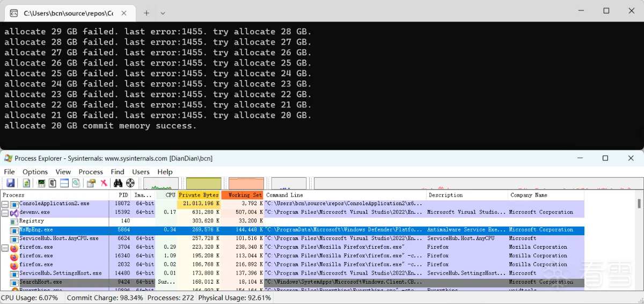This screenshot has height=304, width=644.
Task: Click the 21,013,196 K private bytes value
Action: pyautogui.click(x=201, y=204)
